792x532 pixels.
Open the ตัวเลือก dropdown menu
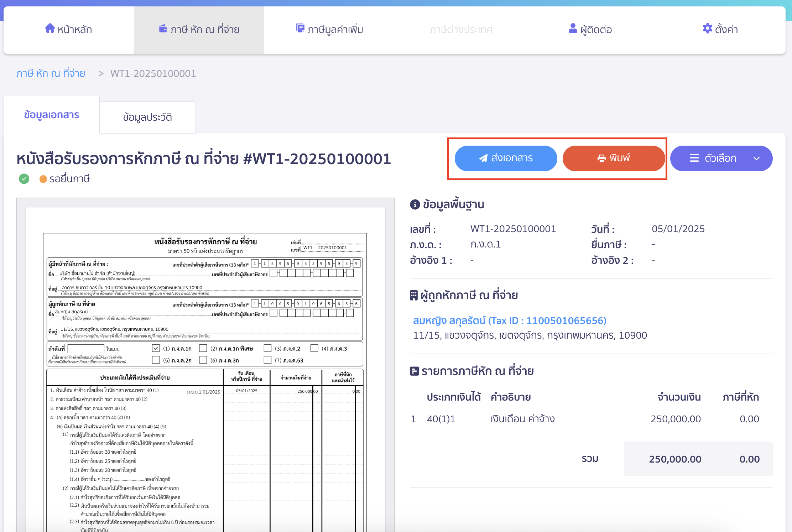tap(721, 158)
